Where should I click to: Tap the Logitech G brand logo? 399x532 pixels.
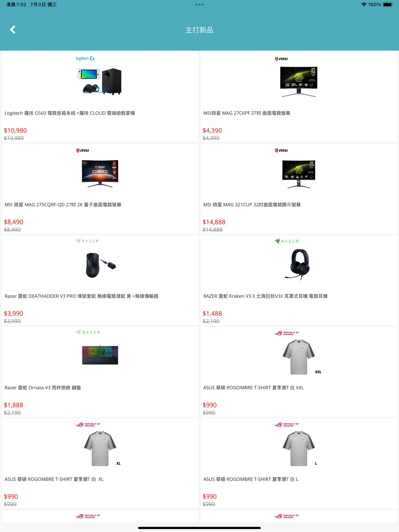85,58
